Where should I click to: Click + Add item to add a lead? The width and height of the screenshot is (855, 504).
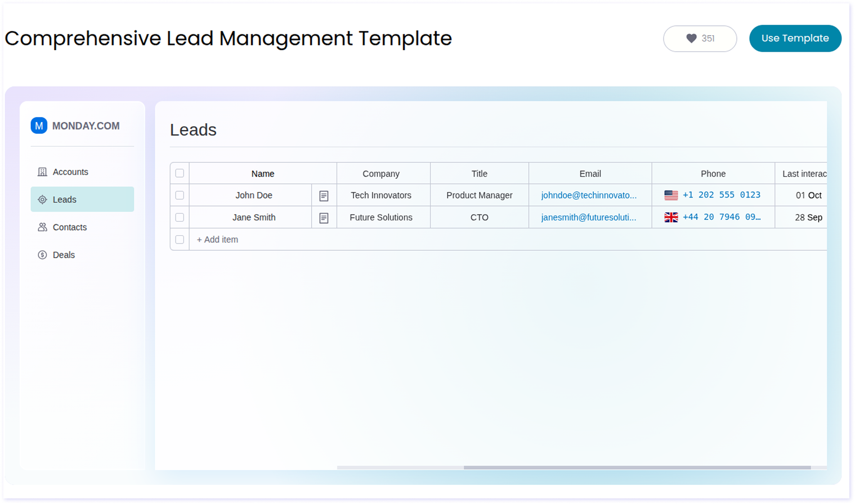click(x=217, y=240)
